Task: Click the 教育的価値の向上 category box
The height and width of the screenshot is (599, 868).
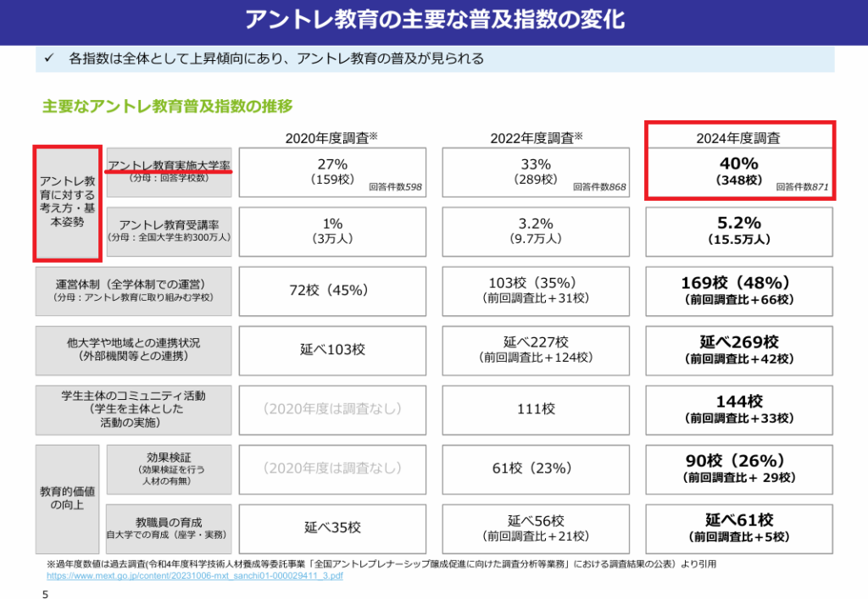Action: [67, 497]
